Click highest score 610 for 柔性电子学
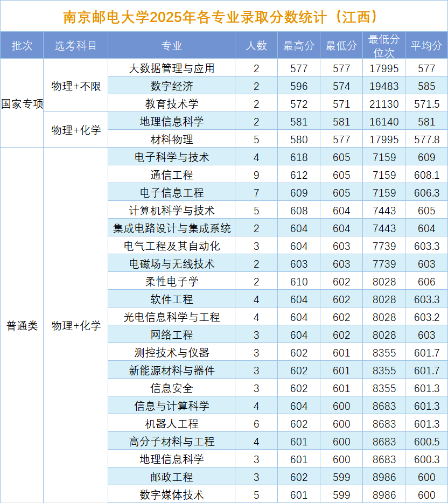This screenshot has width=448, height=503. click(x=299, y=282)
